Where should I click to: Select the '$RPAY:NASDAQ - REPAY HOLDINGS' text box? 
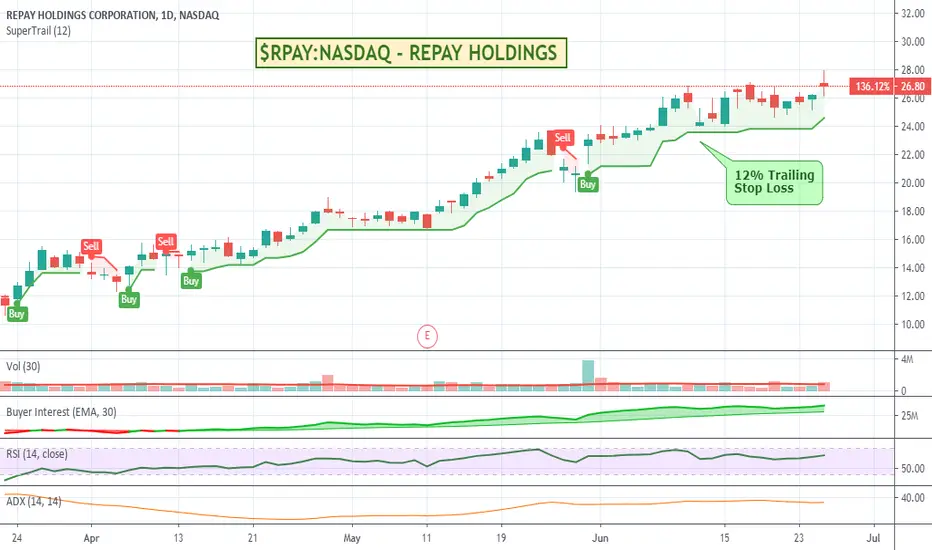click(x=411, y=52)
